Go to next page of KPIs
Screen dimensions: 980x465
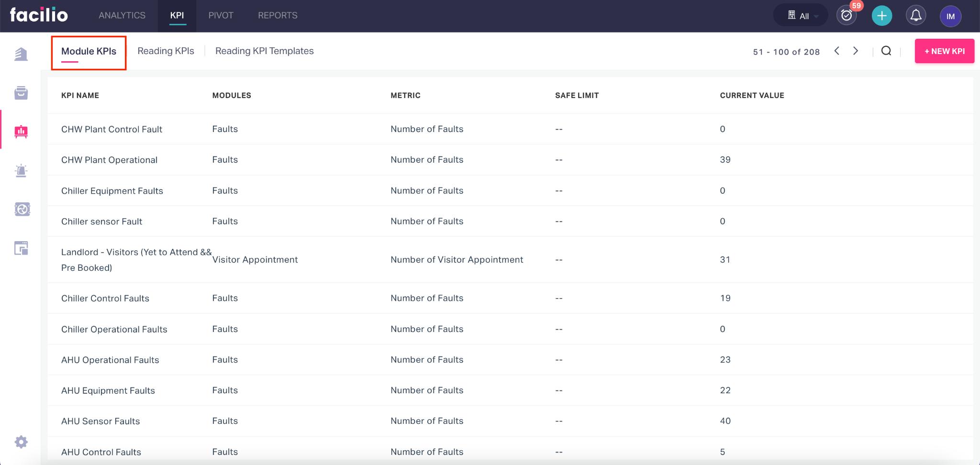[x=856, y=51]
